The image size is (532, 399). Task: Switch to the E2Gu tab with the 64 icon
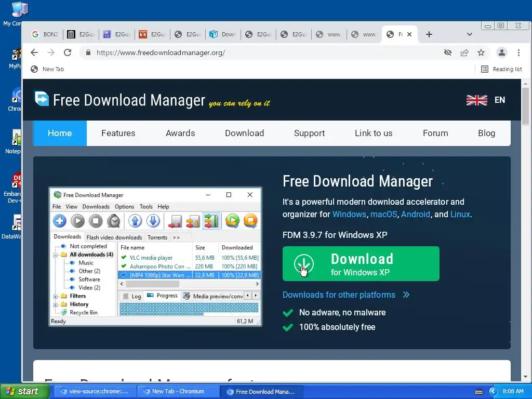pyautogui.click(x=152, y=34)
